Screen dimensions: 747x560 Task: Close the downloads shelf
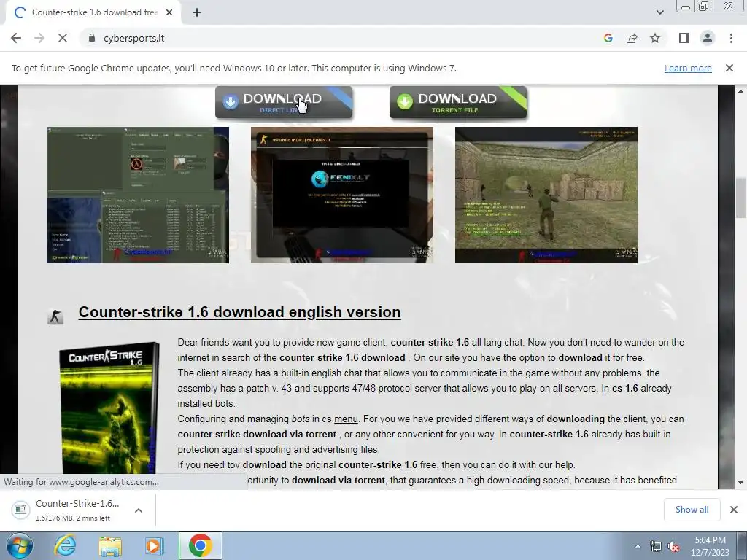[734, 510]
